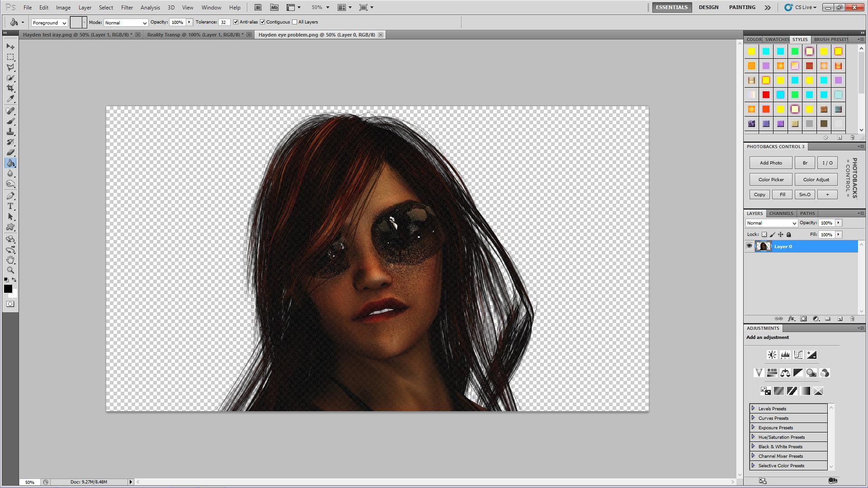
Task: Expand Levels Presets list
Action: [753, 408]
